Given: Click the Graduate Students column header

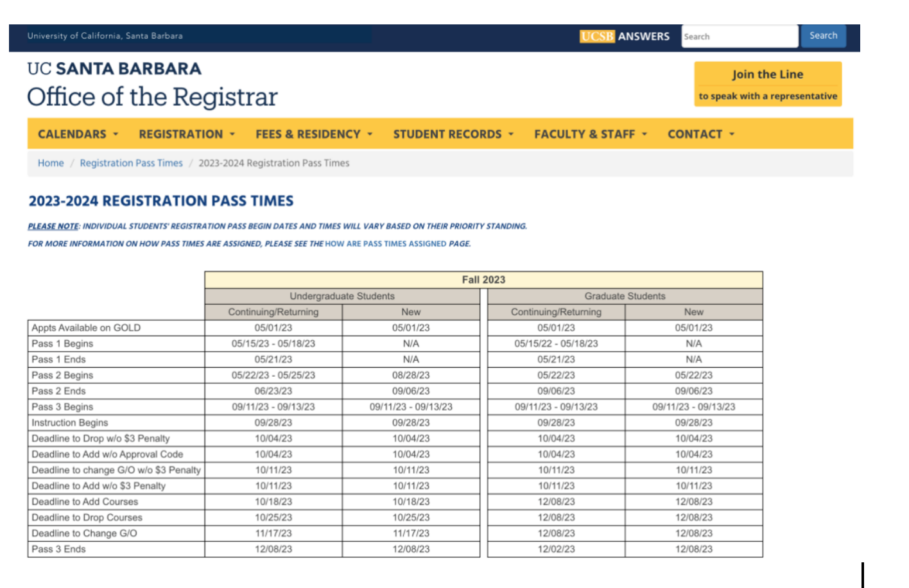Looking at the screenshot, I should 625,296.
